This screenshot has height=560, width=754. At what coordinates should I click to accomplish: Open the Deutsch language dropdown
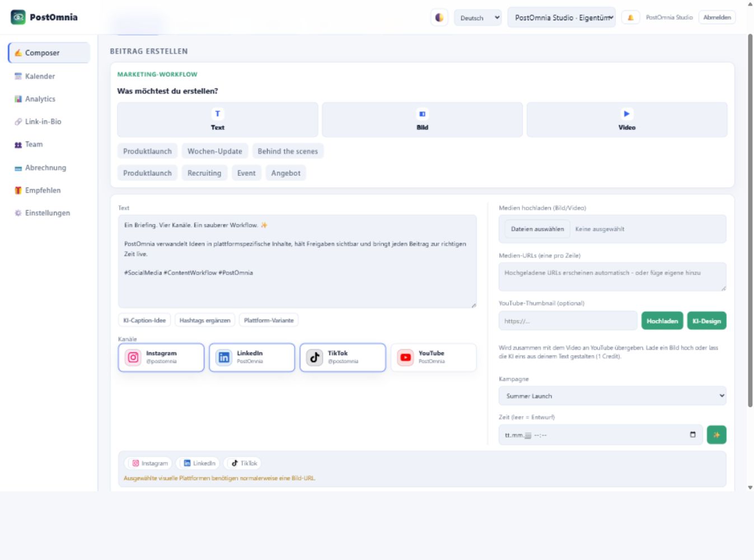pos(477,18)
